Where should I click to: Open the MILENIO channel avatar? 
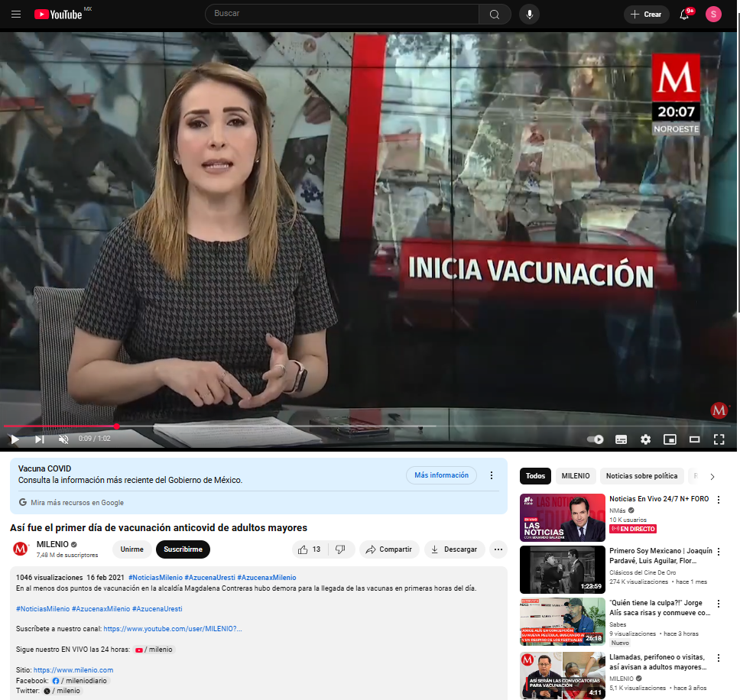21,549
